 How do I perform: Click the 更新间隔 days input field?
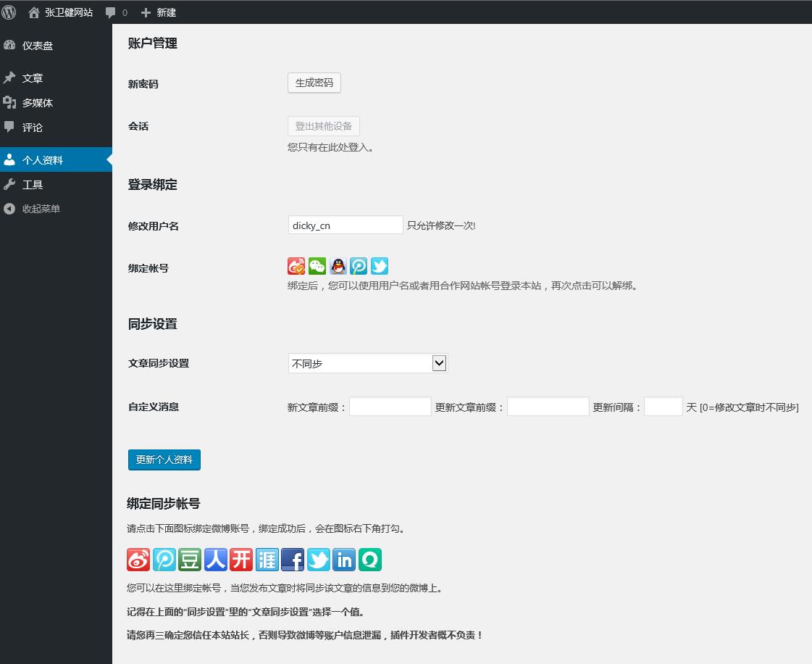(664, 407)
